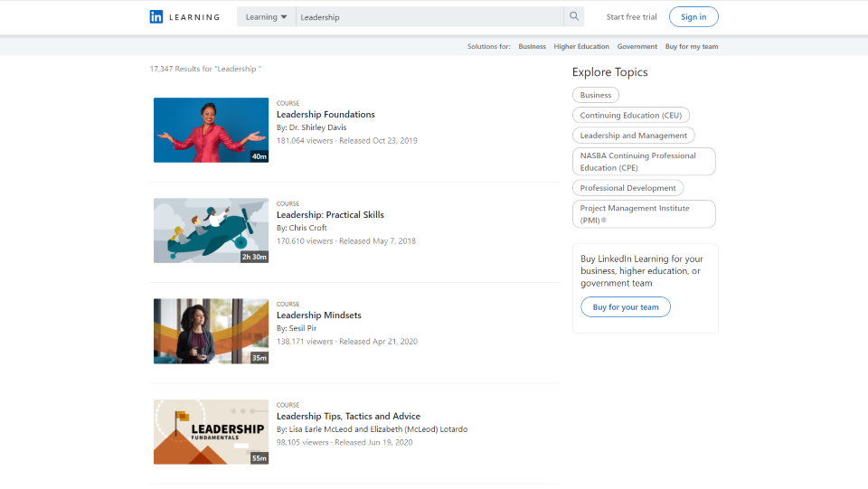Focus the Leadership search field
Screen dimensions: 868x489
(429, 16)
